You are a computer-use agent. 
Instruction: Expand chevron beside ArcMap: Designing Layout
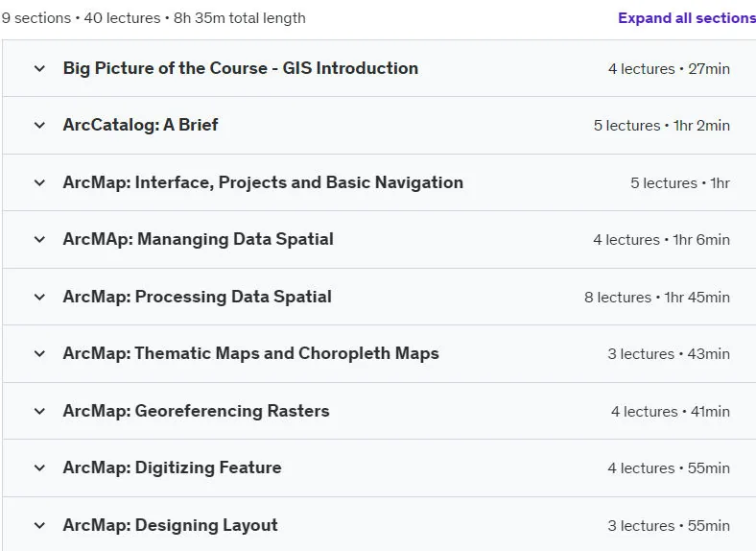pyautogui.click(x=39, y=525)
